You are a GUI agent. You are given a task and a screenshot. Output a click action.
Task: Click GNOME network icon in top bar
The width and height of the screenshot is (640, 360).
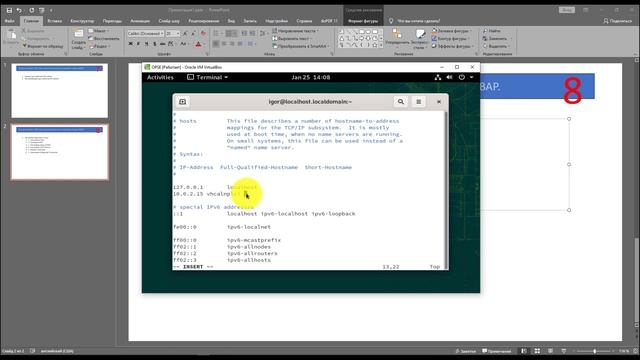click(438, 77)
